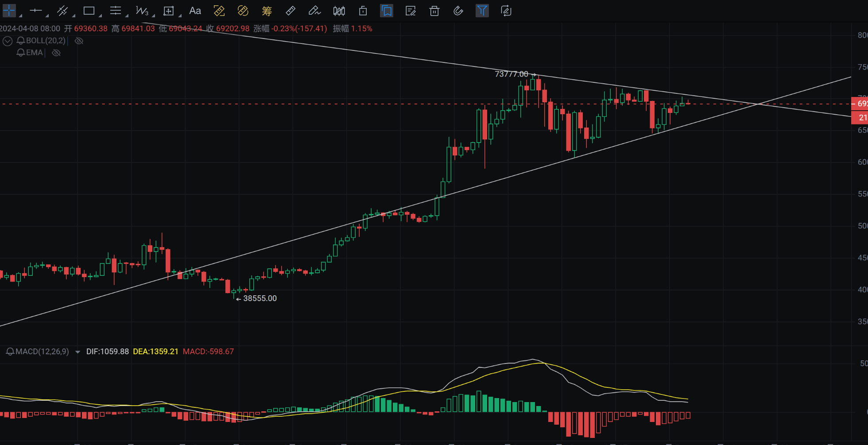Viewport: 868px width, 445px height.
Task: Click the MACD(12,26,9) indicator label
Action: [42, 352]
